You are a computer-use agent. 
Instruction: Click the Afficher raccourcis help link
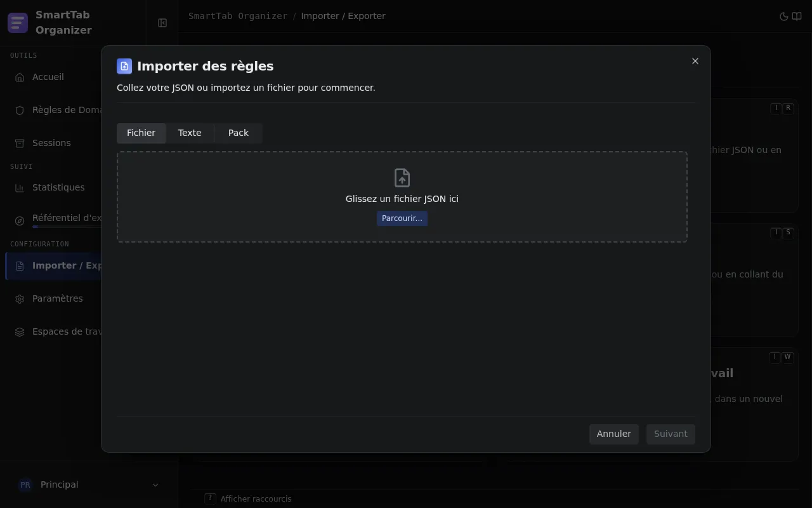[x=256, y=499]
